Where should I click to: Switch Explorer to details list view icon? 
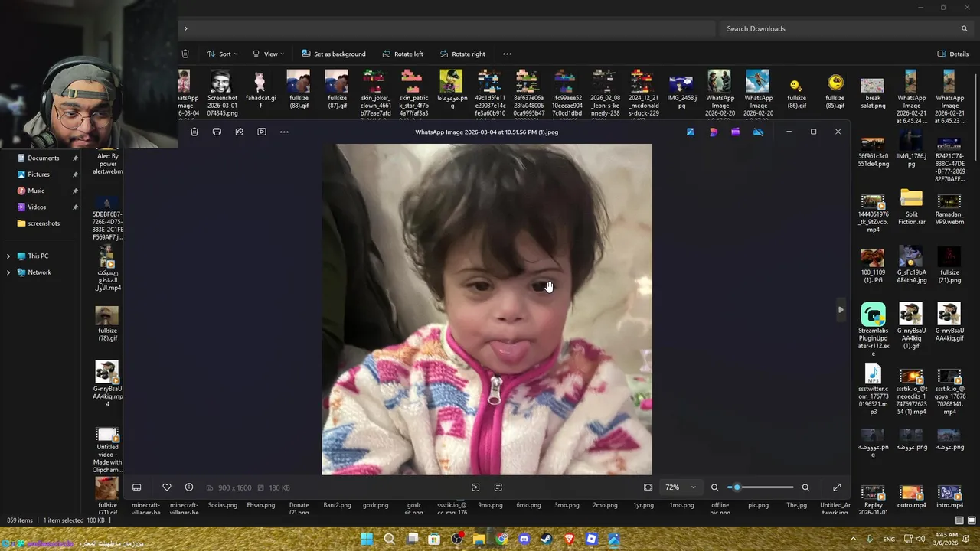[x=959, y=520]
